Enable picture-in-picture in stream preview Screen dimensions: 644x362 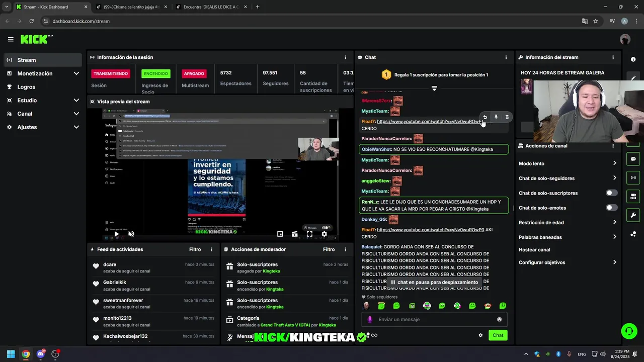point(280,234)
